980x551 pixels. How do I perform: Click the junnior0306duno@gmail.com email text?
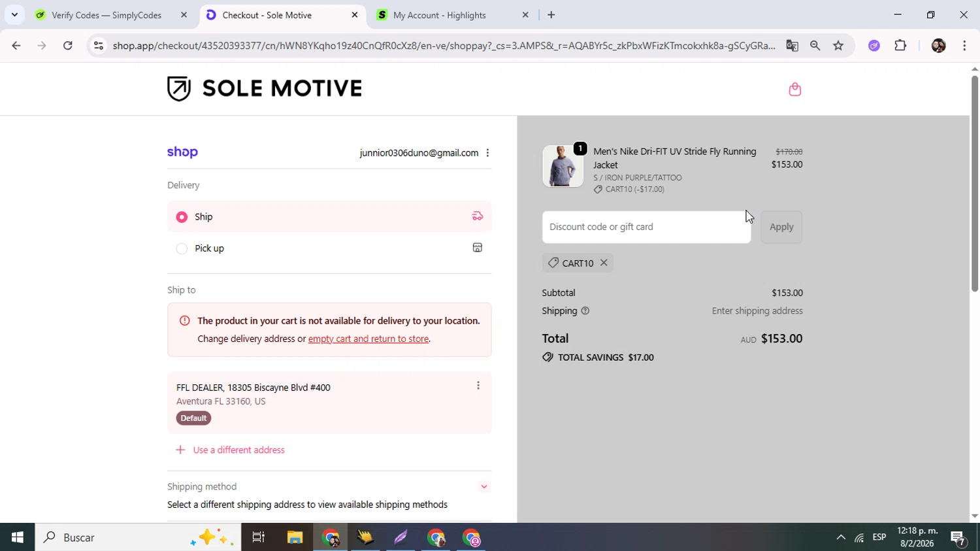pyautogui.click(x=419, y=153)
